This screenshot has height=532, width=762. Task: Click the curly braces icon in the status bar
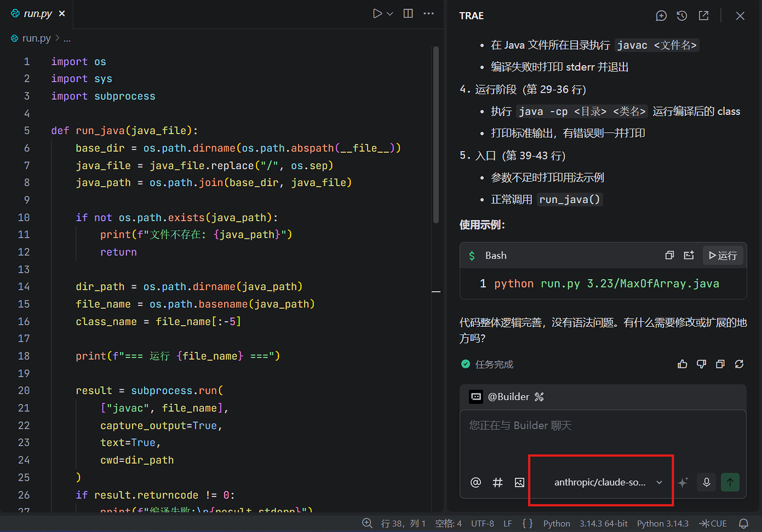[x=527, y=523]
